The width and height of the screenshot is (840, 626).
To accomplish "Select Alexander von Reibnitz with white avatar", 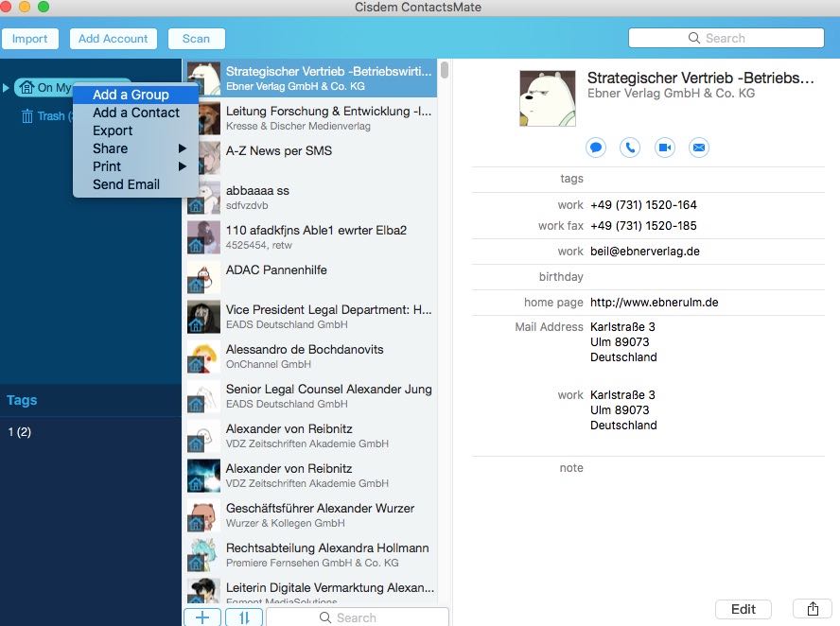I will (x=310, y=436).
